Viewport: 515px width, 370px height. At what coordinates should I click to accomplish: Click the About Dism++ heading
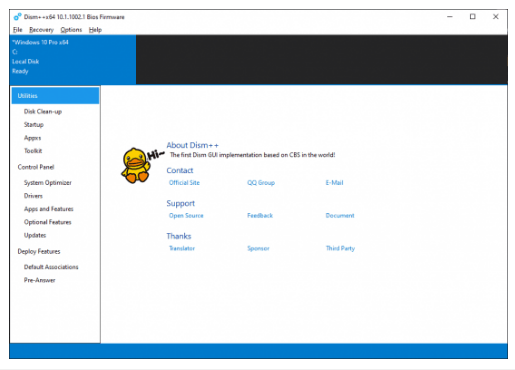point(193,145)
